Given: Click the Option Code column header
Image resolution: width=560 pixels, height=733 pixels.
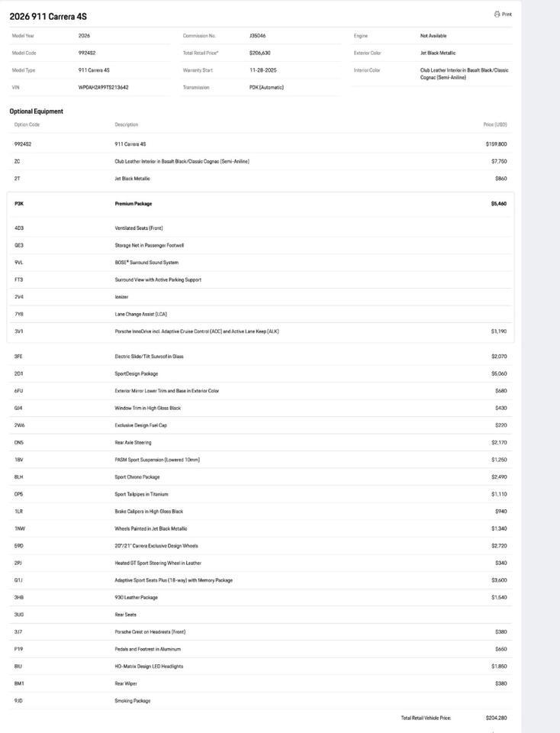Looking at the screenshot, I should (27, 124).
